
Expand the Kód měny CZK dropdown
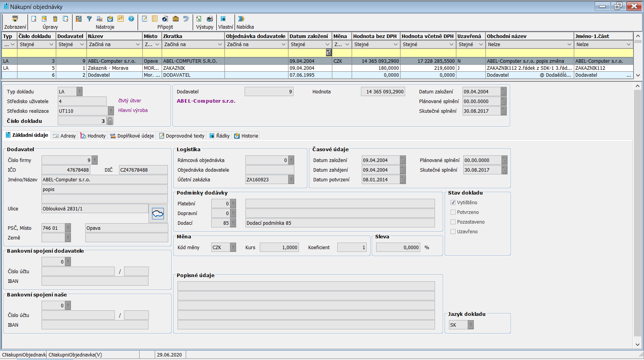(x=233, y=247)
